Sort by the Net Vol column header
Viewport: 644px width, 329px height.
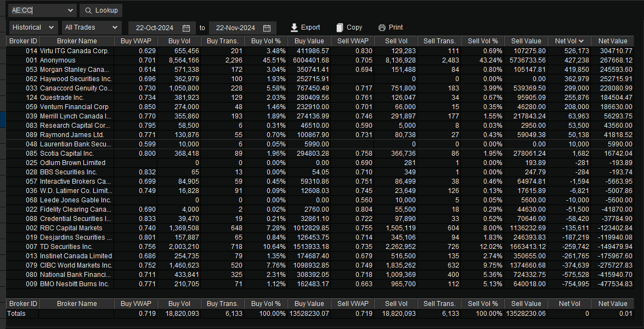click(x=569, y=41)
